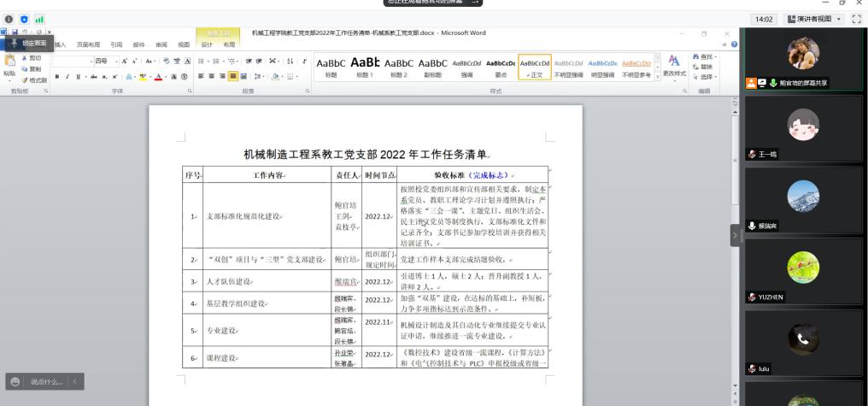Screen dimensions: 868x406
Task: Expand the participant panel collapse arrow
Action: pyautogui.click(x=734, y=236)
